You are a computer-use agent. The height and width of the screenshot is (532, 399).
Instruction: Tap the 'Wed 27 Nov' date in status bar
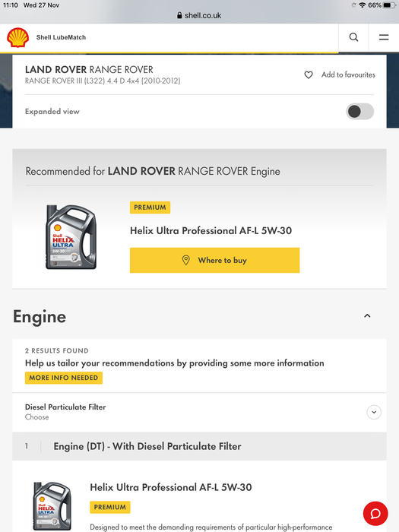click(x=41, y=5)
